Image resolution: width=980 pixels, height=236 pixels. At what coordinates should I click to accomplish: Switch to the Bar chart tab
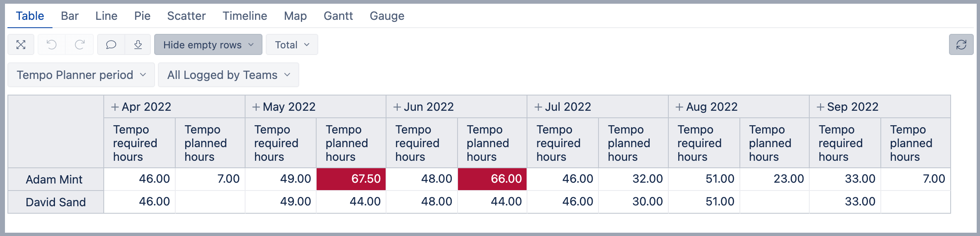coord(69,16)
